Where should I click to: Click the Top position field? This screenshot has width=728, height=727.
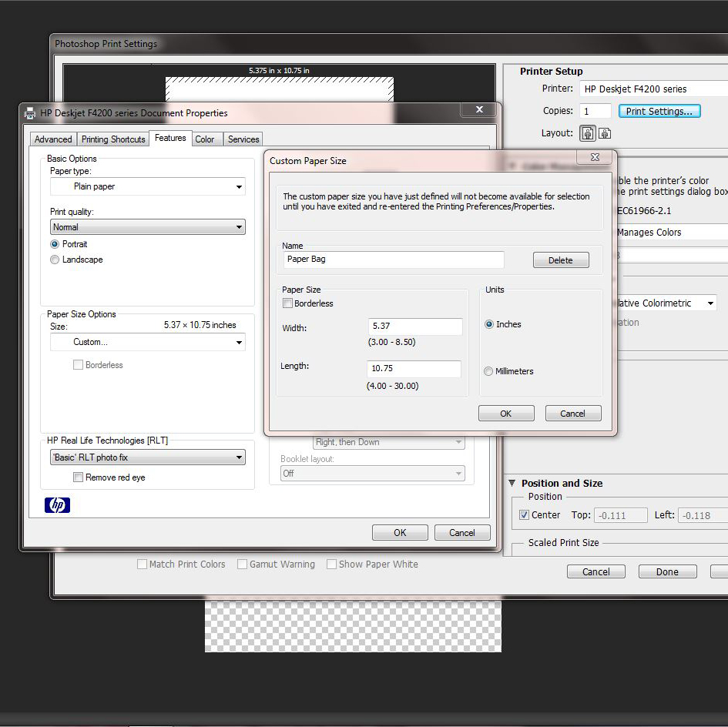(x=621, y=515)
